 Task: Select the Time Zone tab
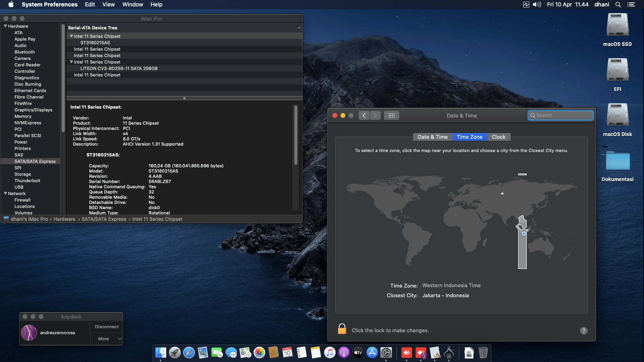click(470, 137)
